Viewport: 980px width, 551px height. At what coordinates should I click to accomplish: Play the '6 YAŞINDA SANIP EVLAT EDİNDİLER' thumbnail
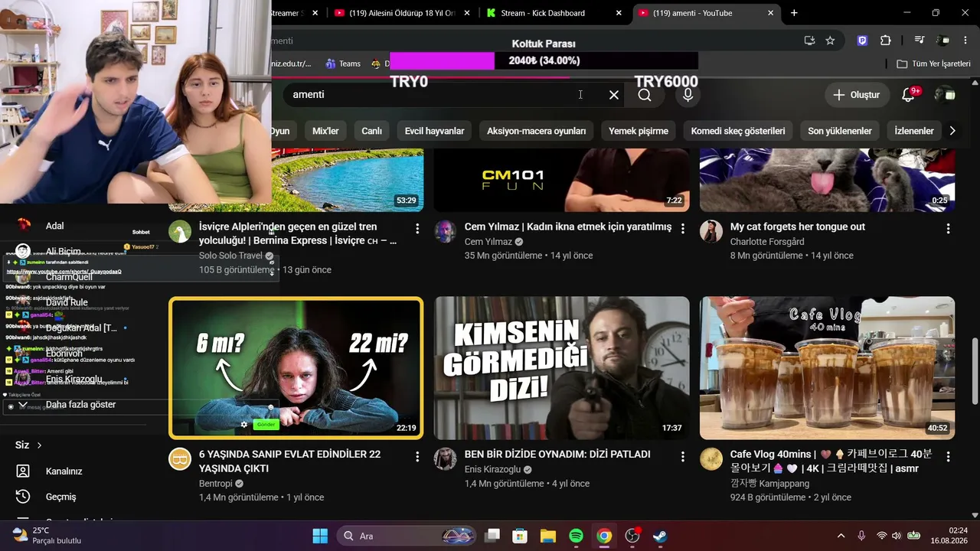[296, 367]
